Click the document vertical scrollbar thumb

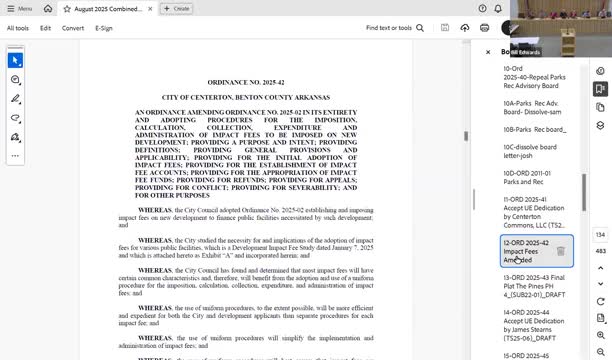[466, 136]
